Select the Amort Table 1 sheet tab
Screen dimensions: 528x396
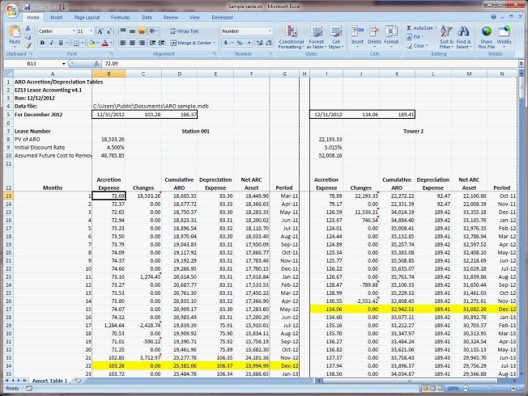[x=50, y=381]
